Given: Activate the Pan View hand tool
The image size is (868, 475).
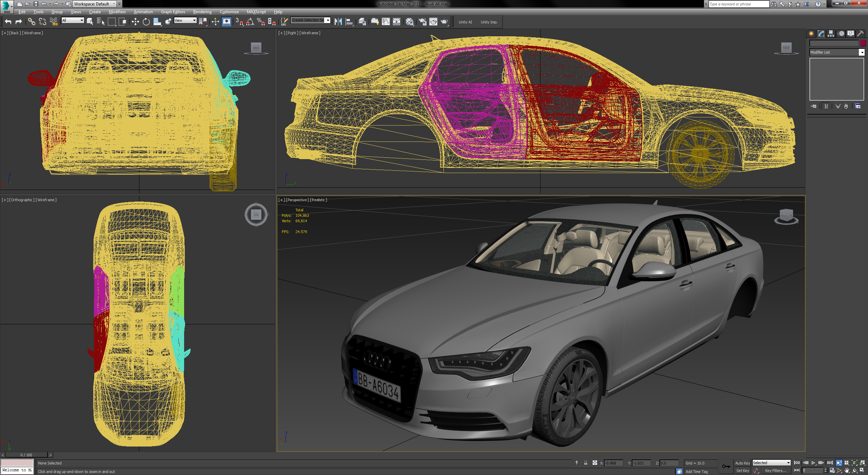Looking at the screenshot, I should pyautogui.click(x=847, y=471).
